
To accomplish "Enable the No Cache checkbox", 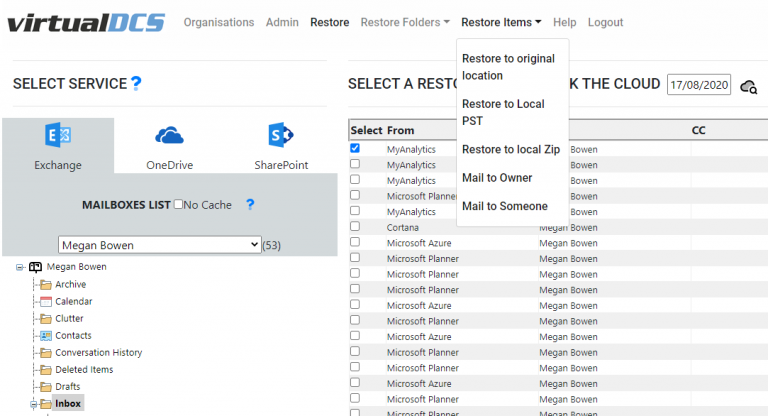I will tap(178, 204).
